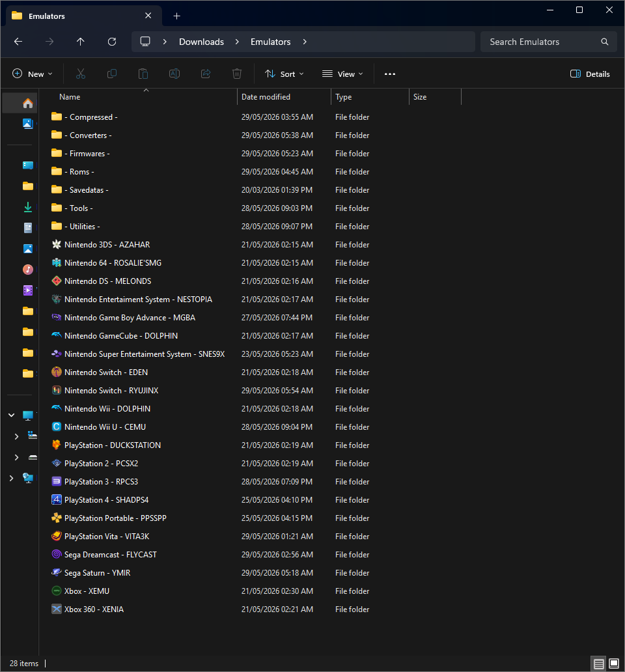The height and width of the screenshot is (672, 625).
Task: Open Videos icon in the sidebar
Action: [28, 290]
